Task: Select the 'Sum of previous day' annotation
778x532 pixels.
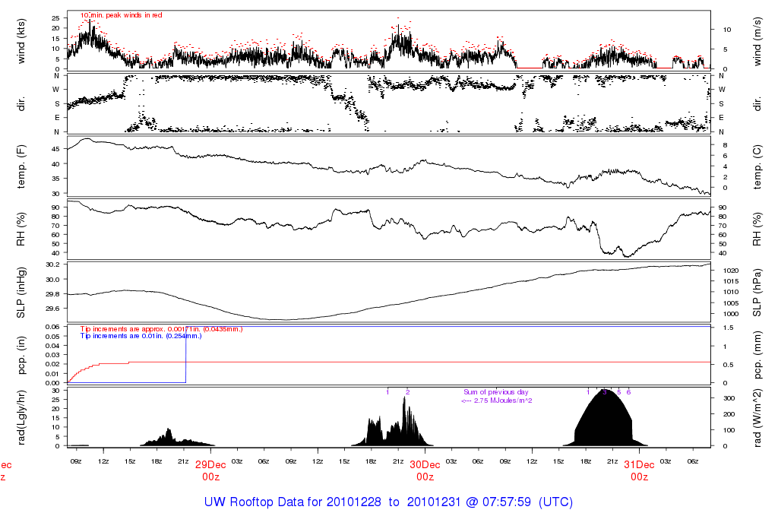Action: [496, 392]
